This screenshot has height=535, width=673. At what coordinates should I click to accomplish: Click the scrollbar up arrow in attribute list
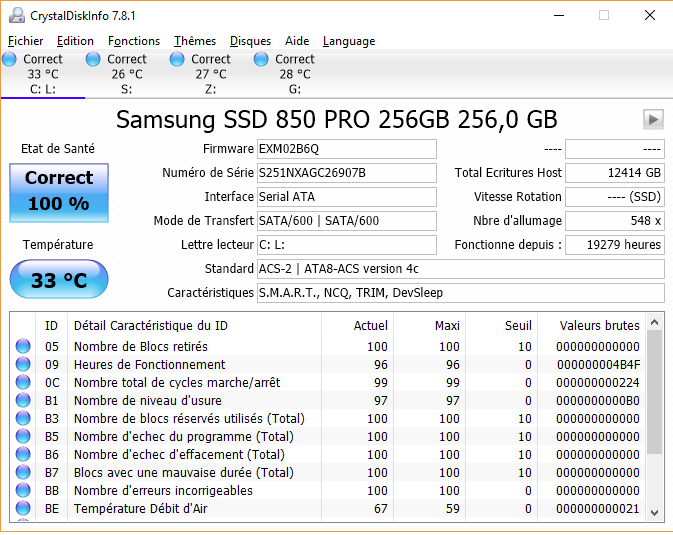tap(655, 323)
